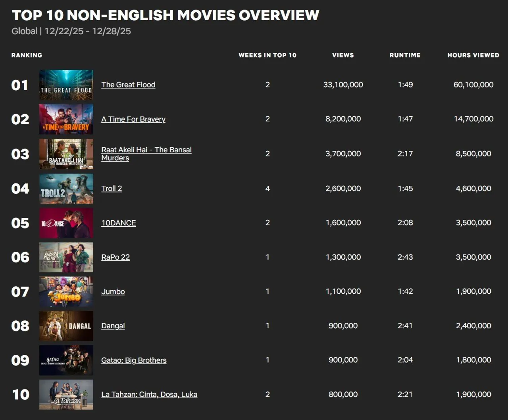This screenshot has height=420, width=508.
Task: Open the Dangal title link
Action: coord(113,326)
